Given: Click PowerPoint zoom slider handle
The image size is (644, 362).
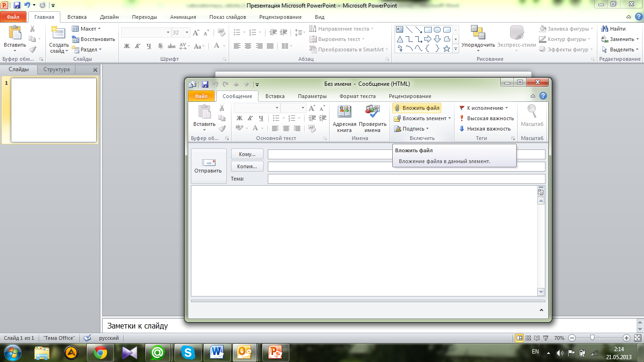Looking at the screenshot, I should (x=592, y=338).
